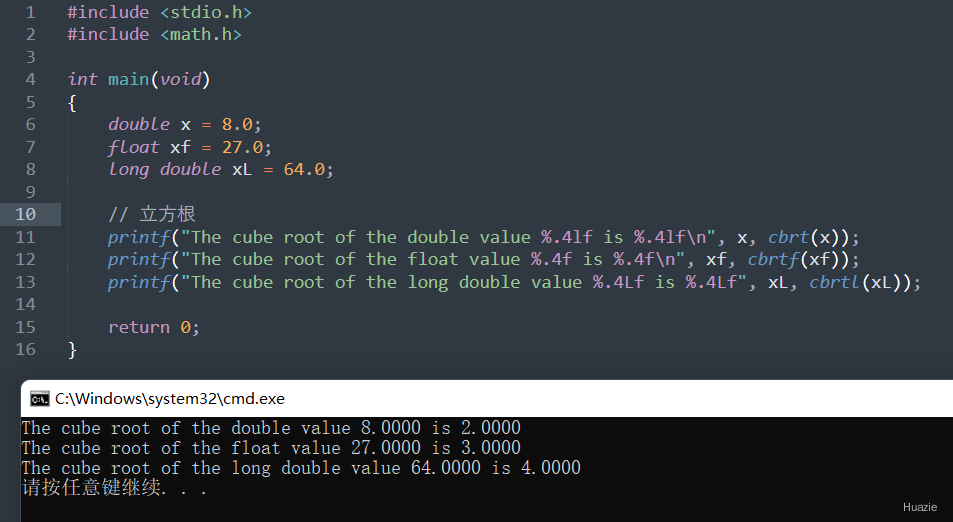
Task: Click the Huazie watermark text
Action: click(x=919, y=507)
